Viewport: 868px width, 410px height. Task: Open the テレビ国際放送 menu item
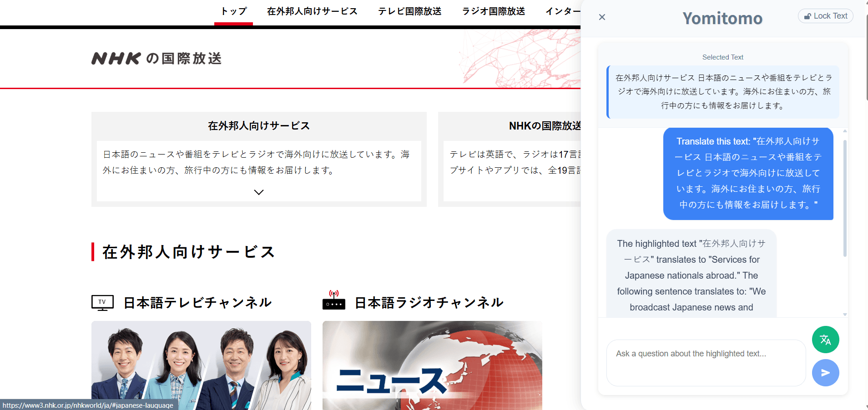coord(409,11)
